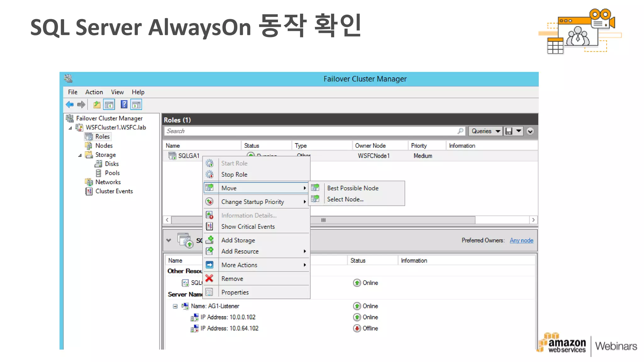
Task: Collapse the AG1-Listener minus box
Action: tap(175, 306)
